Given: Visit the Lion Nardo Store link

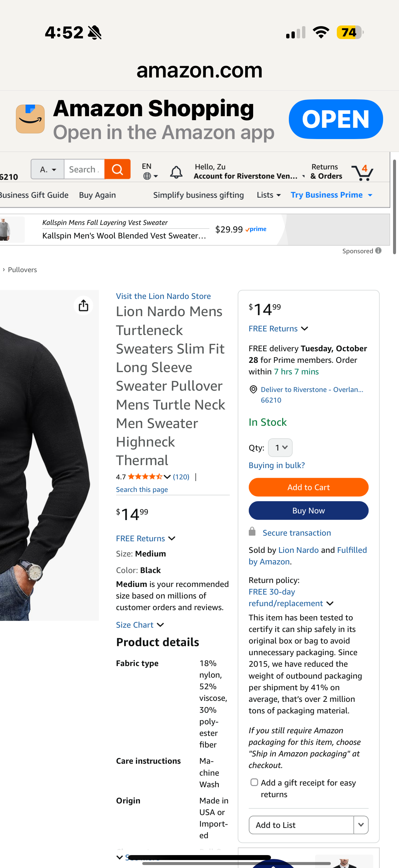Looking at the screenshot, I should tap(163, 296).
